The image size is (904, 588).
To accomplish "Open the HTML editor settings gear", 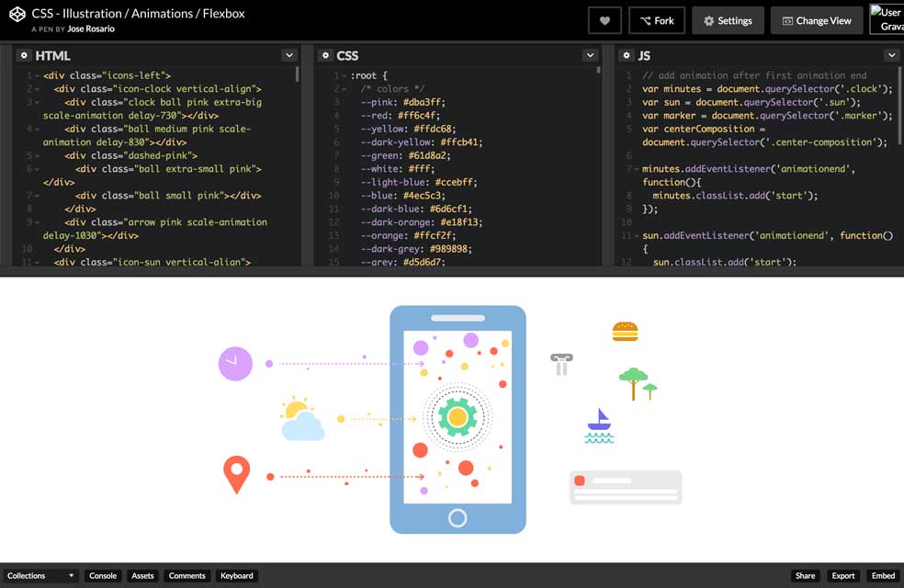I will [24, 56].
